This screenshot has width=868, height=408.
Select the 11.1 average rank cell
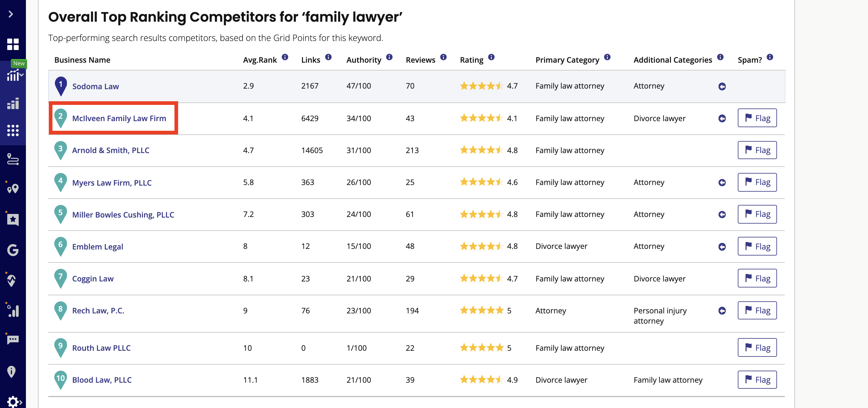[x=250, y=380]
